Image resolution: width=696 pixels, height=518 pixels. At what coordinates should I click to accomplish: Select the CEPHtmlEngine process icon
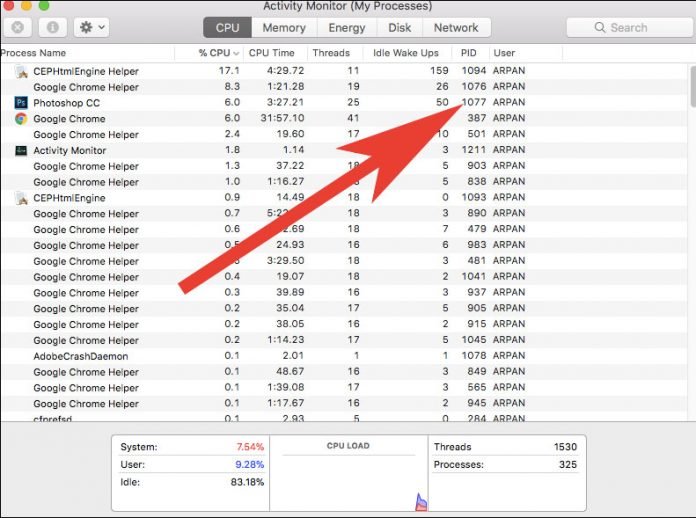tap(21, 198)
